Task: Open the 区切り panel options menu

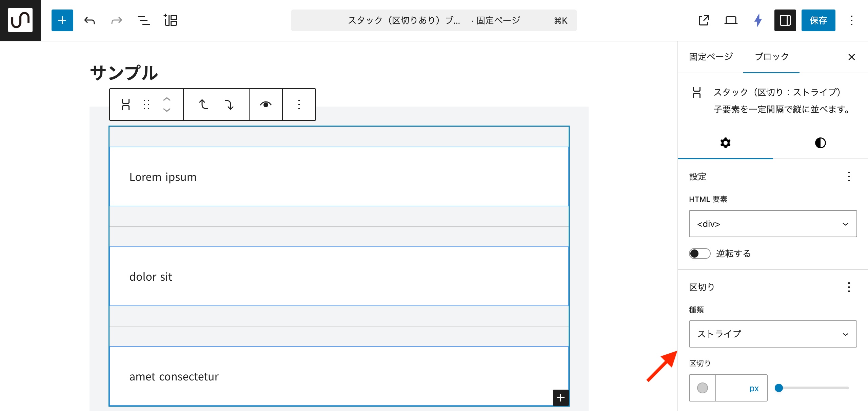Action: pyautogui.click(x=849, y=287)
